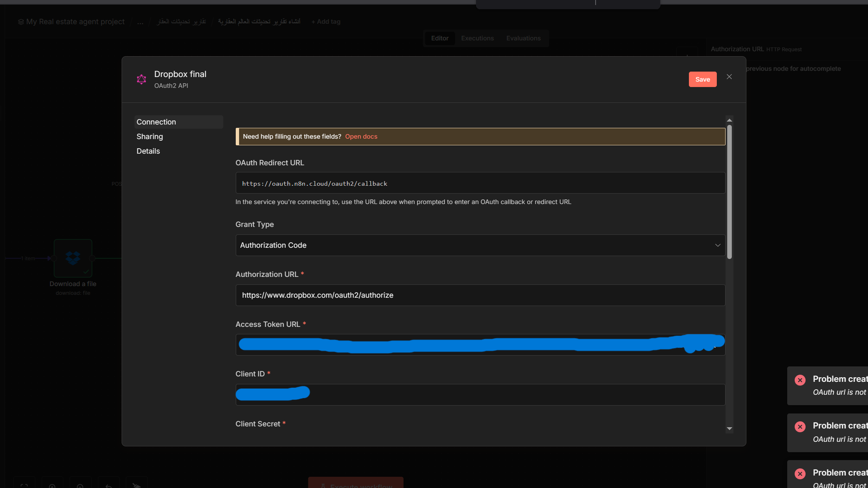Save the Dropbox final credential
The image size is (868, 488).
[x=702, y=80]
